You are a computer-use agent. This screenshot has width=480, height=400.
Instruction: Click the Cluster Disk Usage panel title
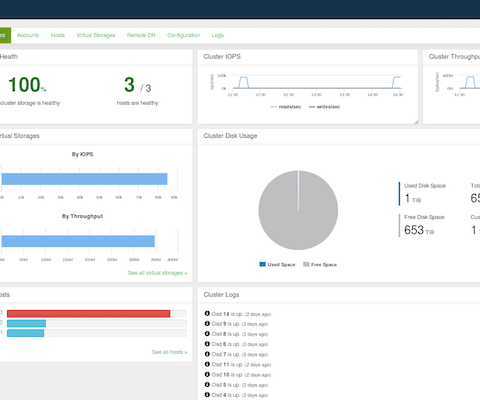(230, 136)
